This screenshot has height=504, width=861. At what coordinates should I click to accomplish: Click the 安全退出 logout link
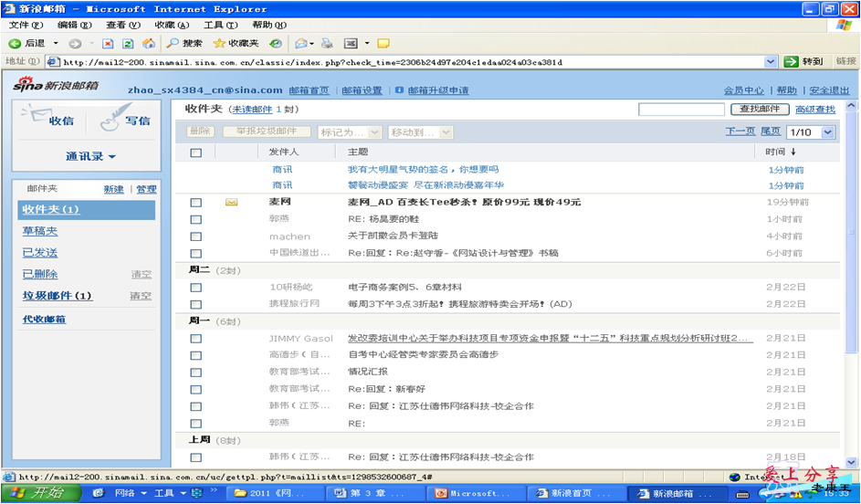tap(830, 90)
